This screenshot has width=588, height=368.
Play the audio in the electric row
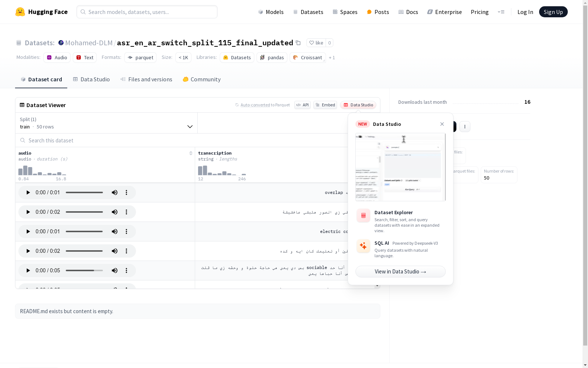click(x=28, y=231)
